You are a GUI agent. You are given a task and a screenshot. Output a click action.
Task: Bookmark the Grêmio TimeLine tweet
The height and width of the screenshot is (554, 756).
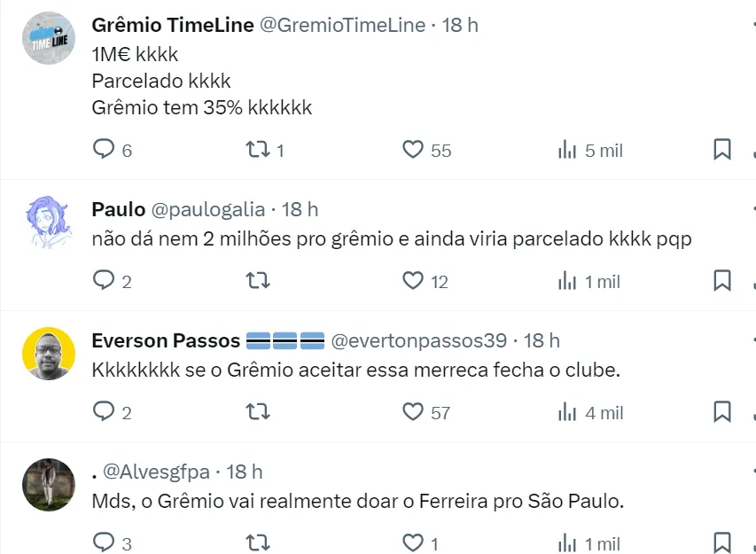pos(722,150)
